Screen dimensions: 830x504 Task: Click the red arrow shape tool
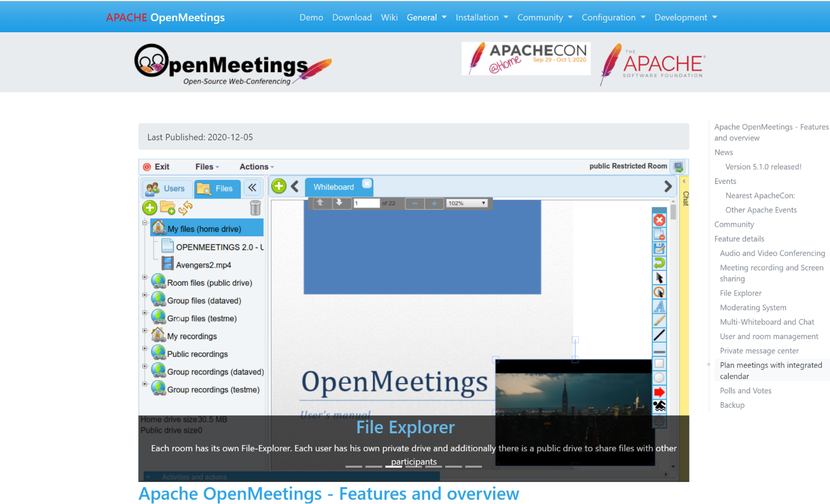click(659, 392)
